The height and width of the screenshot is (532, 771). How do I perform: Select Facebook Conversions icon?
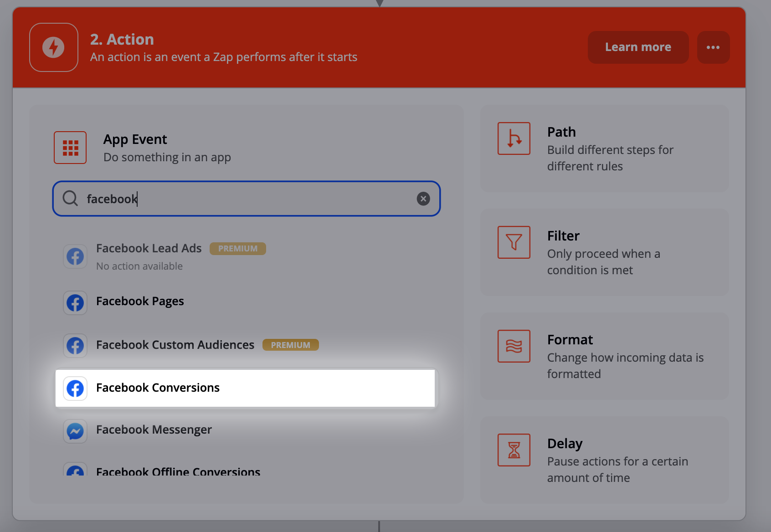pyautogui.click(x=75, y=389)
